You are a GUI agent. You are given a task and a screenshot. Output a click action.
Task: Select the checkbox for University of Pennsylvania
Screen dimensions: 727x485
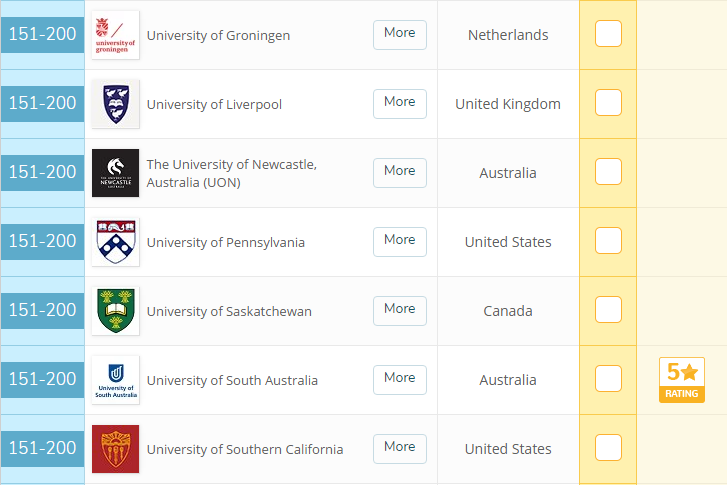point(608,241)
